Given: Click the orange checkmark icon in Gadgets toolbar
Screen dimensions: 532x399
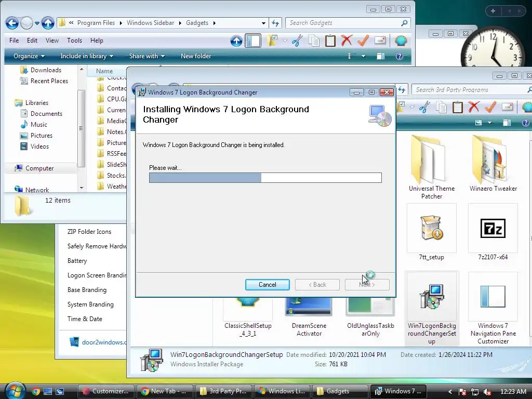Looking at the screenshot, I should 363,41.
